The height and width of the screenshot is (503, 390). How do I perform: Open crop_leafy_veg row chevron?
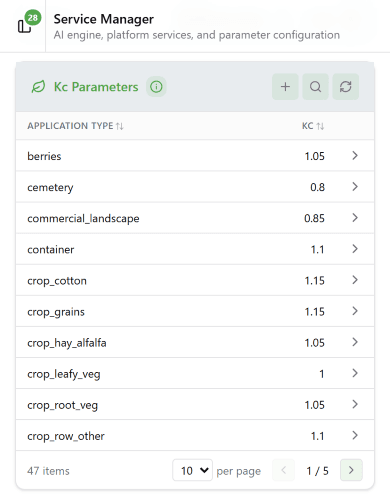[x=355, y=373]
